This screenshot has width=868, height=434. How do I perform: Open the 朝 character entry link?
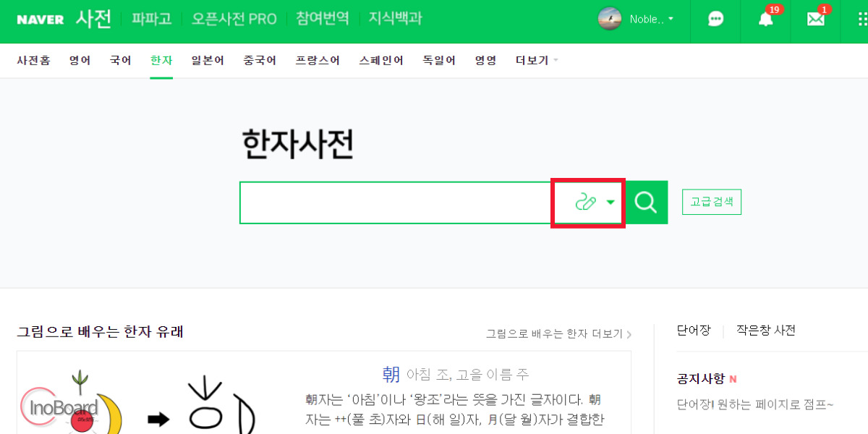pyautogui.click(x=391, y=374)
